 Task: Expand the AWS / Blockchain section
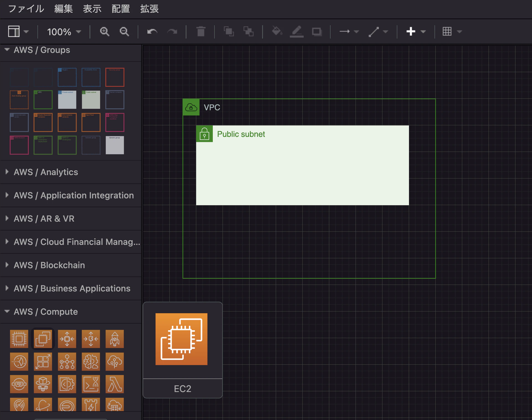71,265
